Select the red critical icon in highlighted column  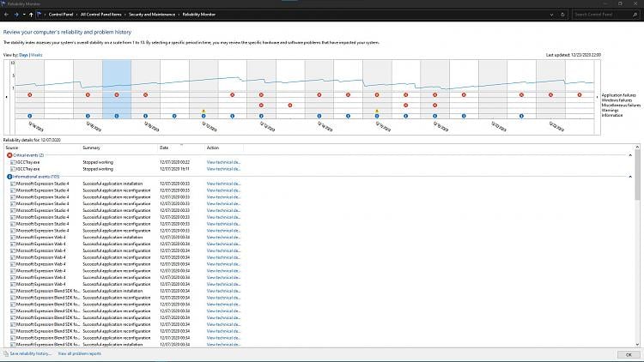117,95
